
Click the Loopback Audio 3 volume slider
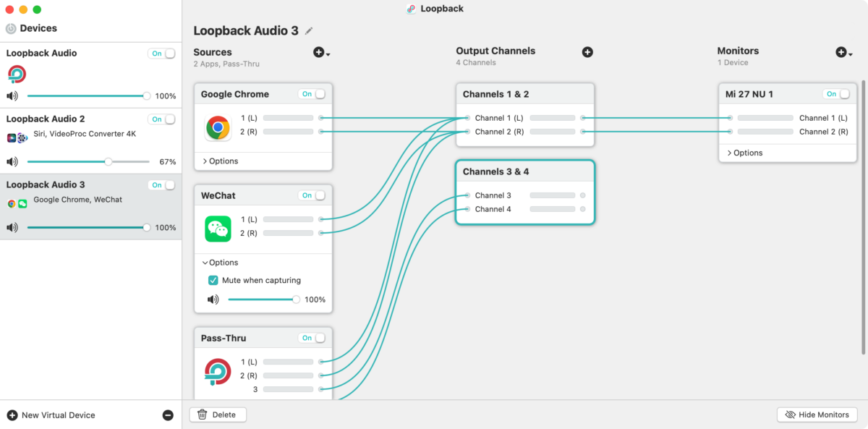click(x=88, y=227)
